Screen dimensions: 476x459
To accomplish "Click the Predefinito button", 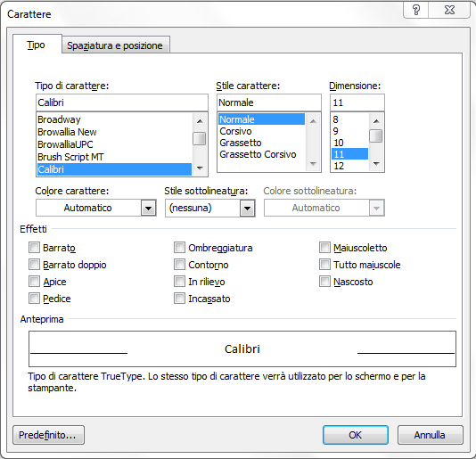I will (x=48, y=435).
